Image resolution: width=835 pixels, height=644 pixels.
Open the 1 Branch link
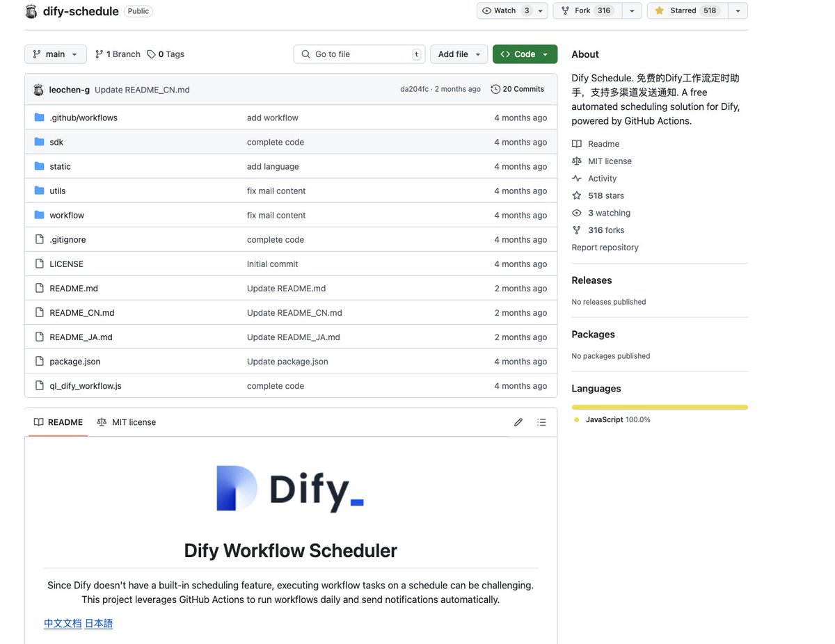pyautogui.click(x=118, y=54)
